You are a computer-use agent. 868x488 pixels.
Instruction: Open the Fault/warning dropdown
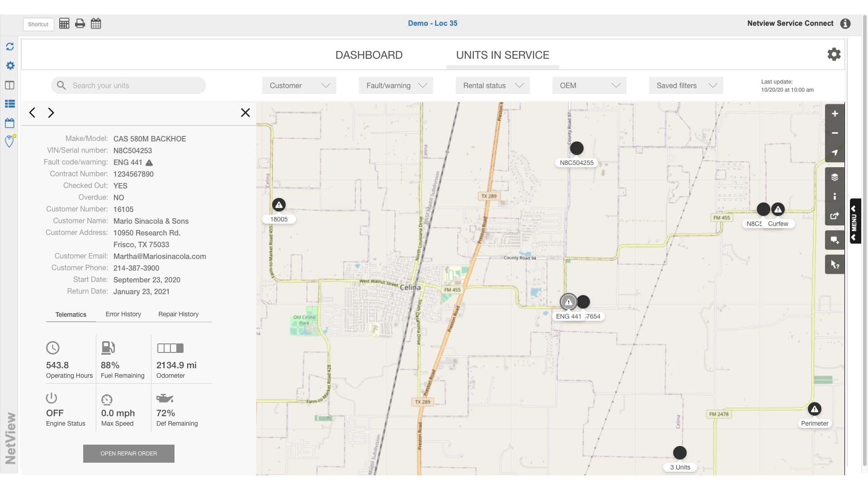(396, 85)
